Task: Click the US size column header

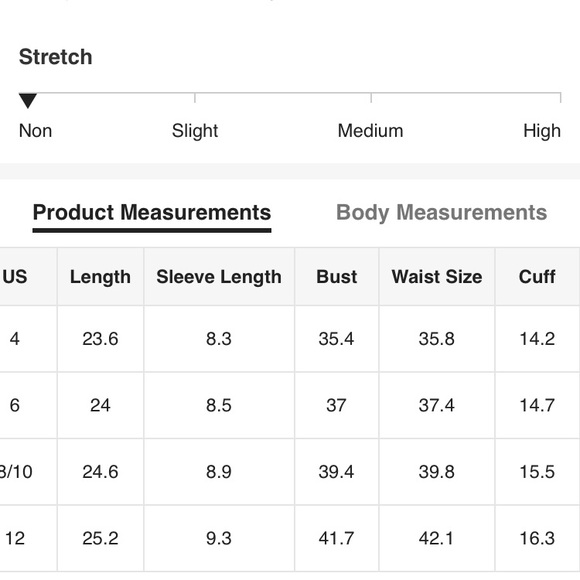Action: tap(15, 277)
